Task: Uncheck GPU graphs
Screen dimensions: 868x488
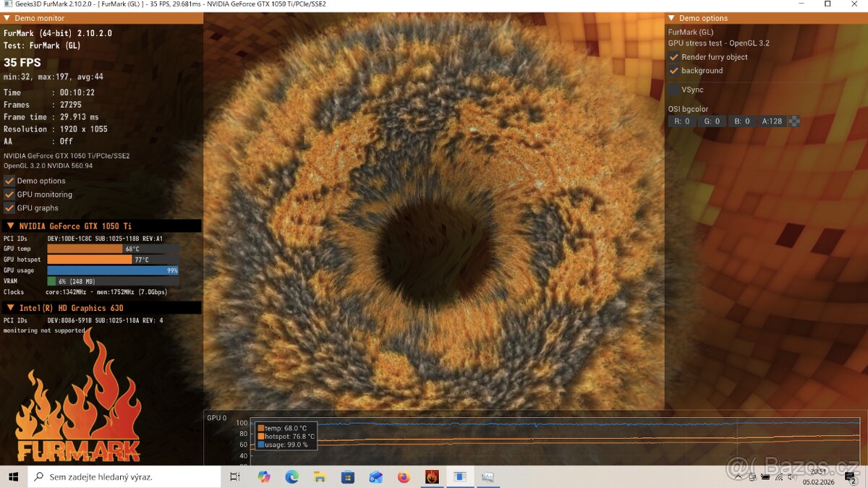Action: (x=9, y=208)
